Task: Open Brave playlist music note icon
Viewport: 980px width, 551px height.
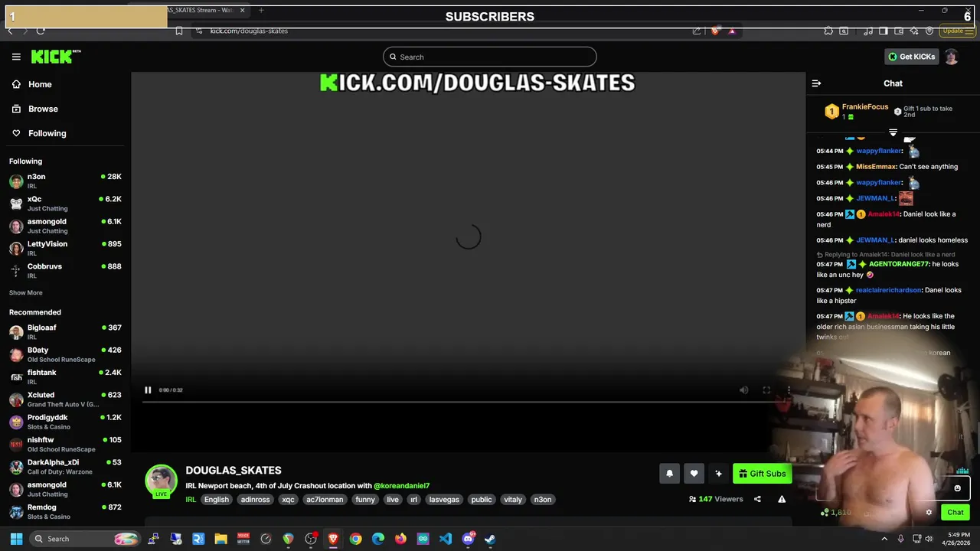Action: (868, 31)
